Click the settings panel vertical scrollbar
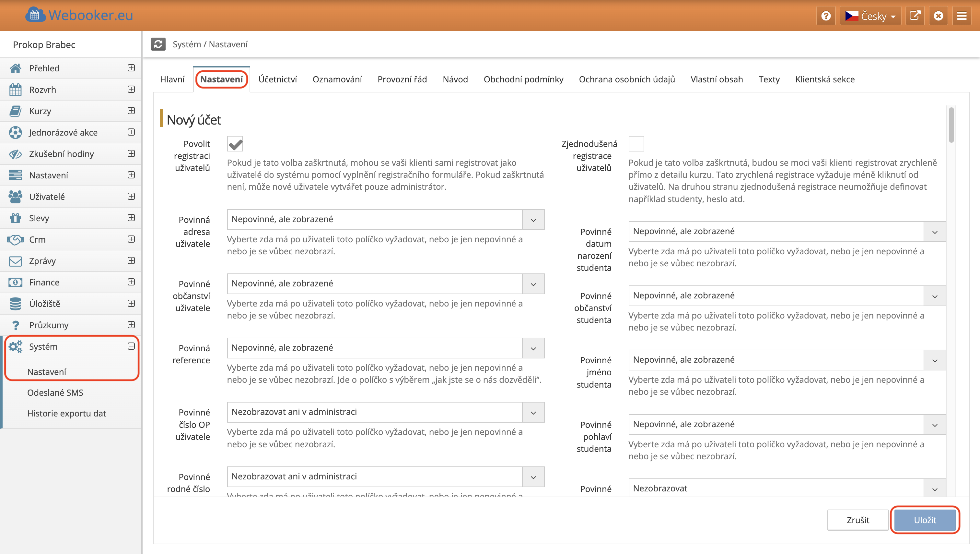Viewport: 980px width, 554px height. pyautogui.click(x=951, y=126)
